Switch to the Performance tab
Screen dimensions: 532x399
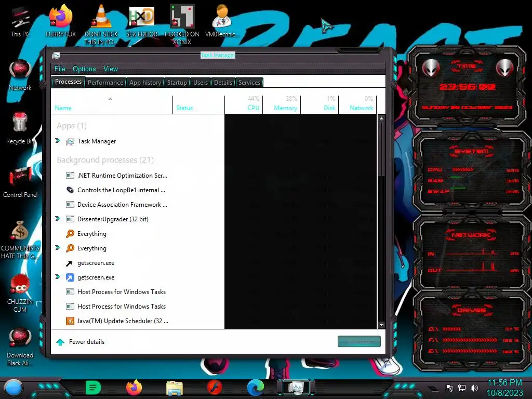pos(105,83)
